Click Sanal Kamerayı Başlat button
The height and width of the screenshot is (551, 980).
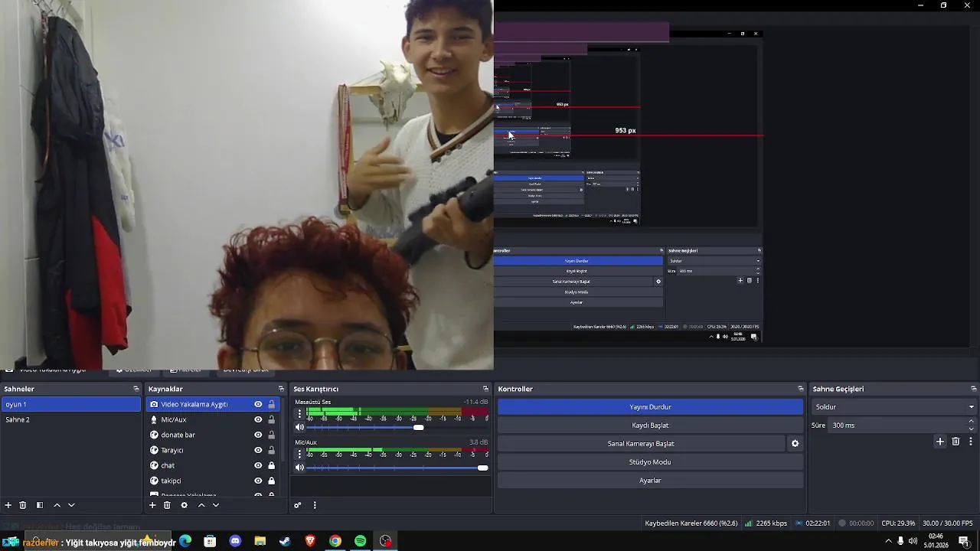coord(641,444)
